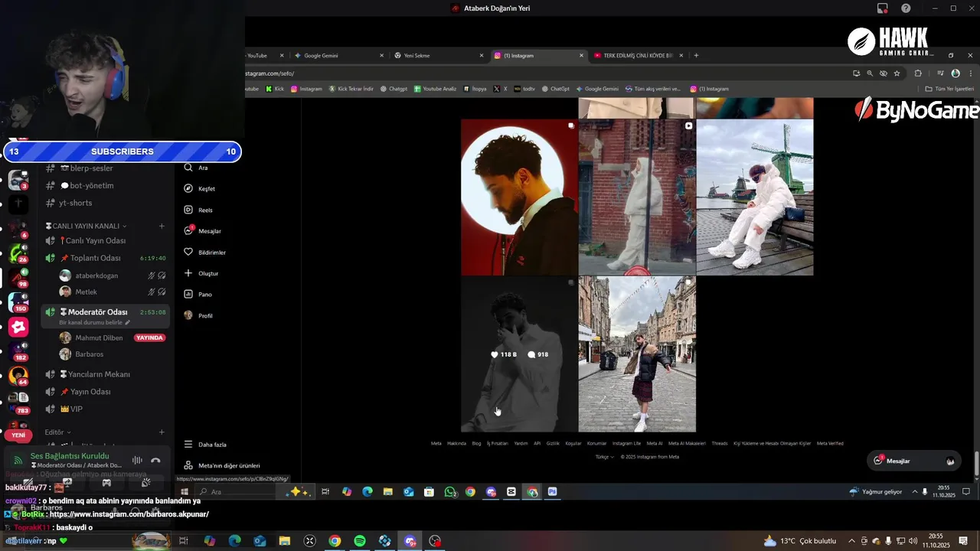The image size is (980, 551).
Task: Open the hovered post with 118 B likes
Action: click(x=519, y=354)
